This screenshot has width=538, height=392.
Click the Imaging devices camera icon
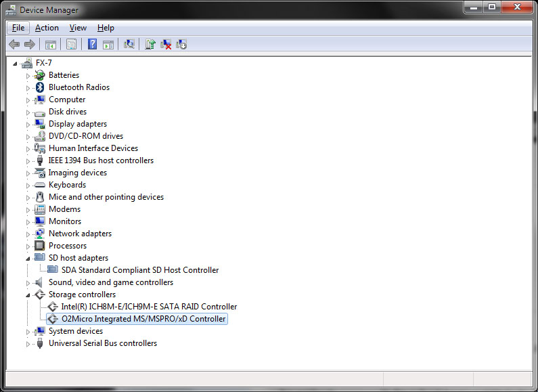coord(40,173)
